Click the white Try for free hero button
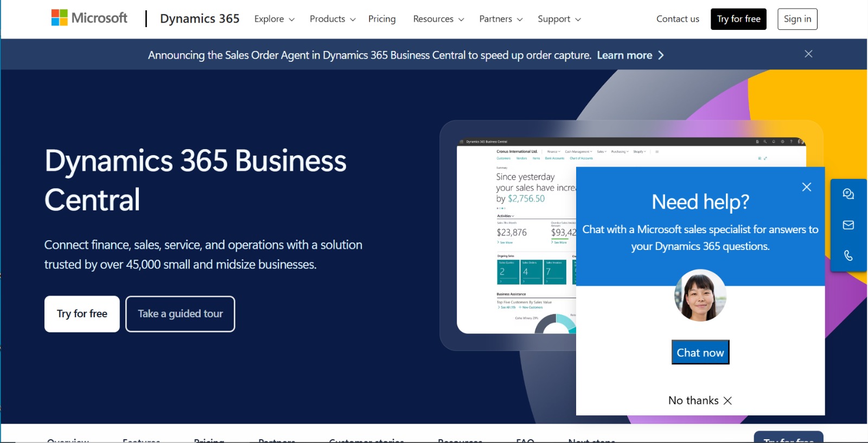The height and width of the screenshot is (443, 868). 82,314
